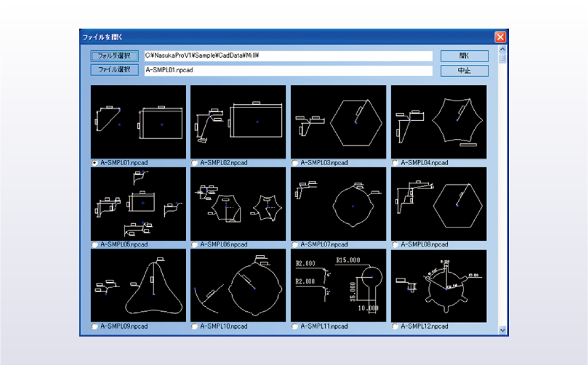Screen dimensions: 588x365
Task: Select the A-SMPL01.npcad radio button
Action: click(94, 163)
